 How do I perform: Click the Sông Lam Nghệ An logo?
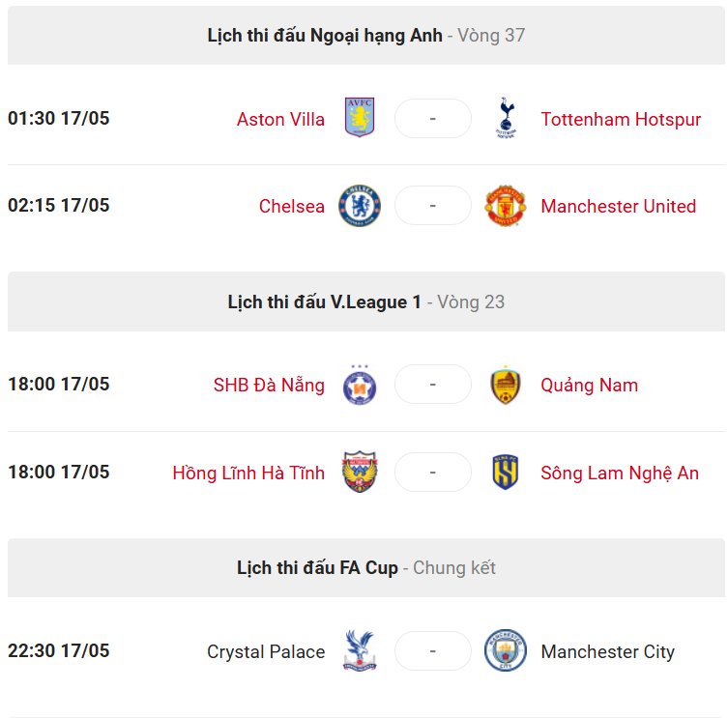pos(506,472)
